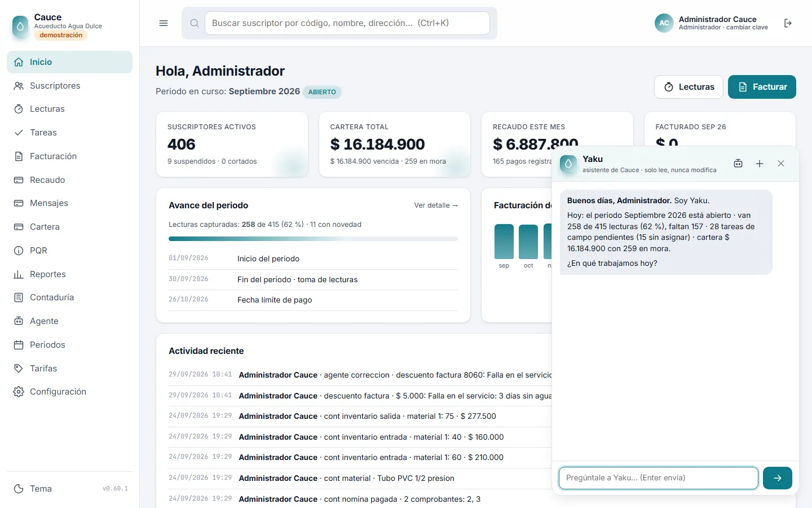This screenshot has height=508, width=812.
Task: Click the Tubo PVC 1/2 presion activity row
Action: click(360, 478)
